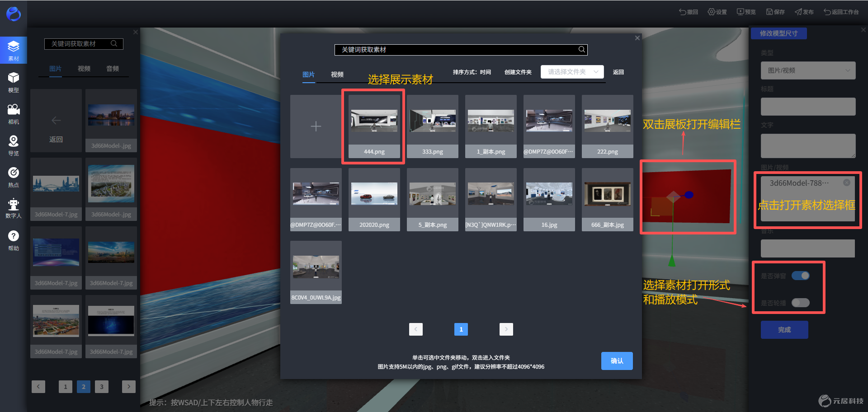This screenshot has height=412, width=868.
Task: Open the 热点 hotspot tool
Action: [14, 177]
